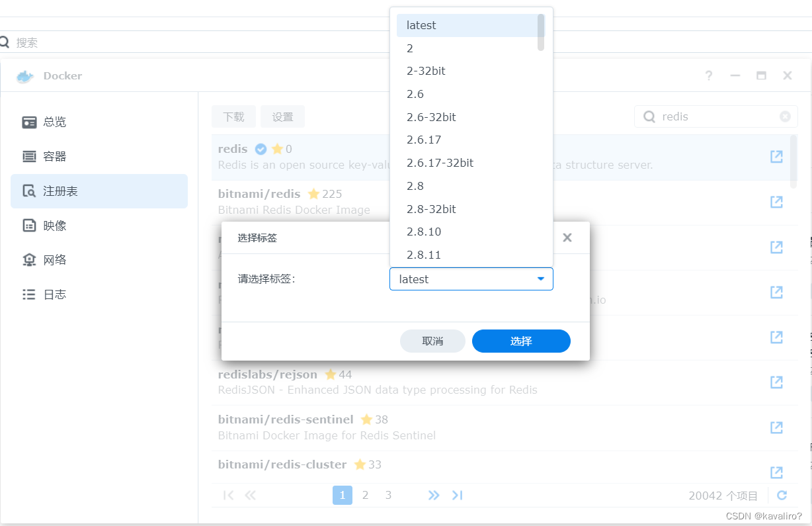The width and height of the screenshot is (812, 526).
Task: Choose tag 2.6.17 from the list
Action: [467, 140]
